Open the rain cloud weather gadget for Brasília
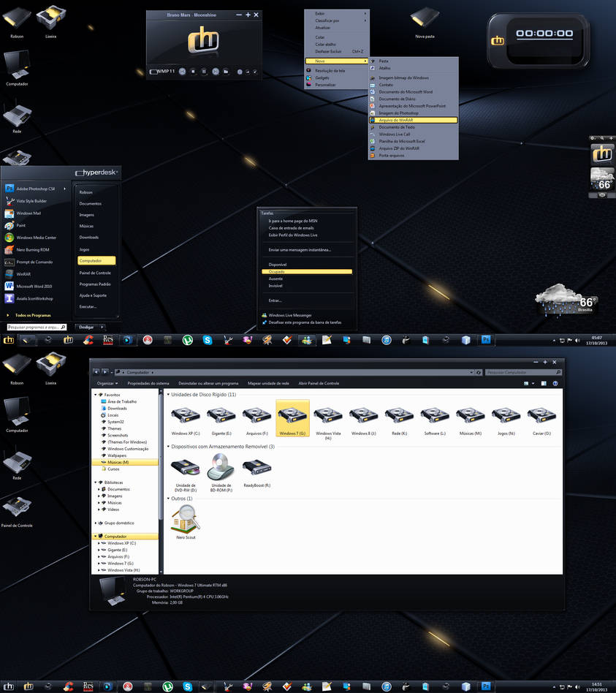Screen dimensions: 616x693 (x=567, y=300)
